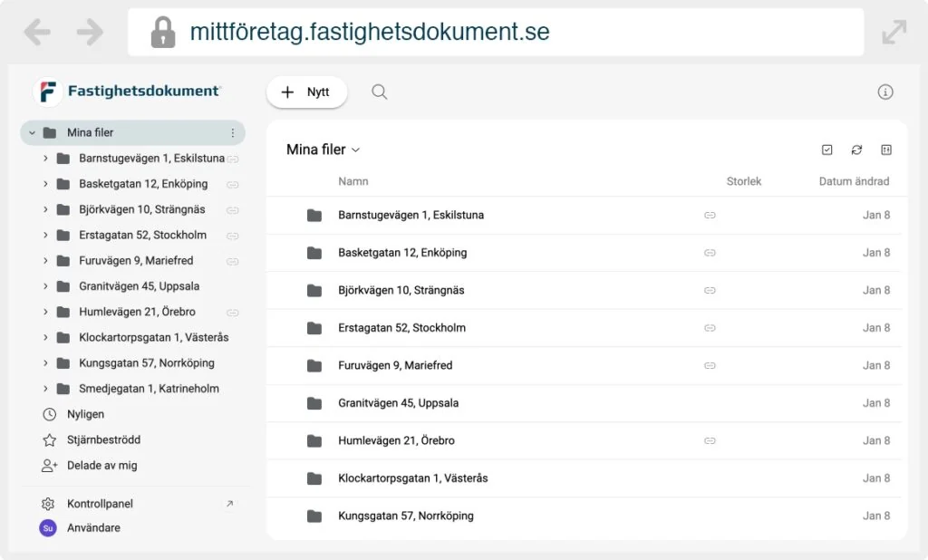Click the Nytt new button

pyautogui.click(x=306, y=92)
